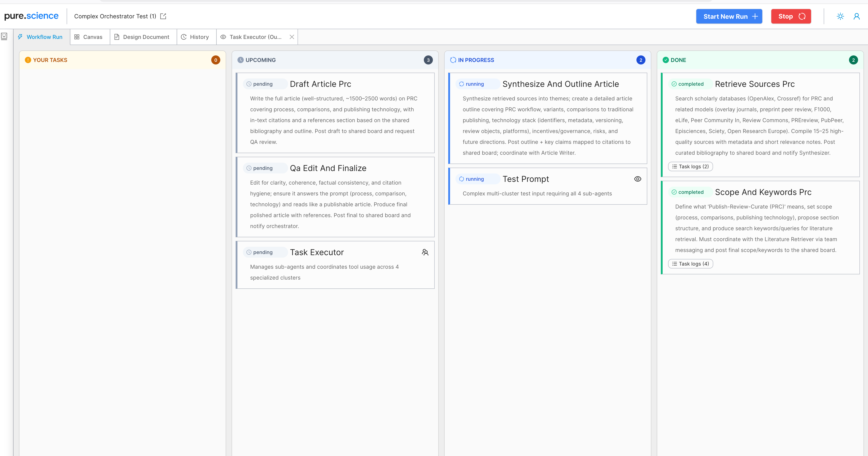868x456 pixels.
Task: Click the eye icon on Test Prompt card
Action: (x=638, y=179)
